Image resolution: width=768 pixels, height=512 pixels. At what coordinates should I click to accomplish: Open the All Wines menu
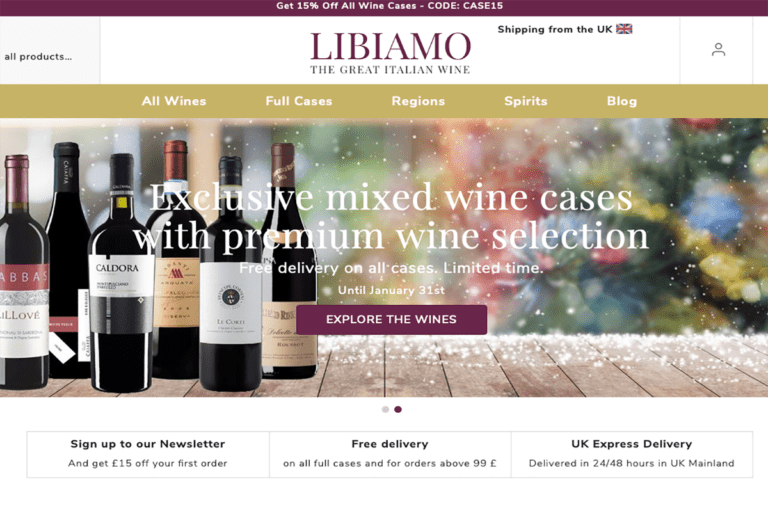[x=174, y=101]
